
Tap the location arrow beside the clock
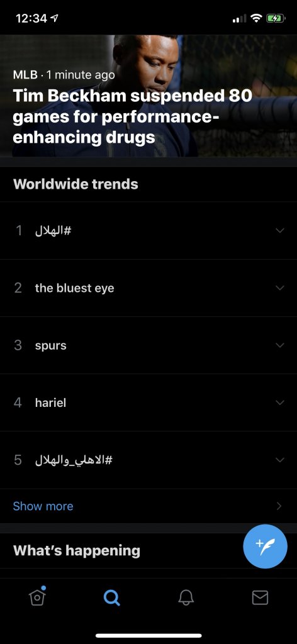coord(54,18)
